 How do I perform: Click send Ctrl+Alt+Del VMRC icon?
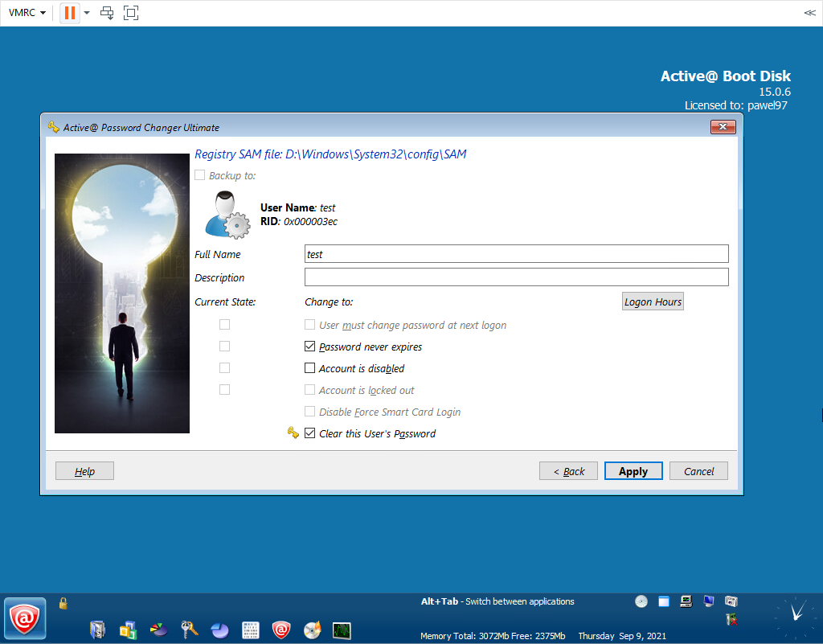[x=107, y=13]
